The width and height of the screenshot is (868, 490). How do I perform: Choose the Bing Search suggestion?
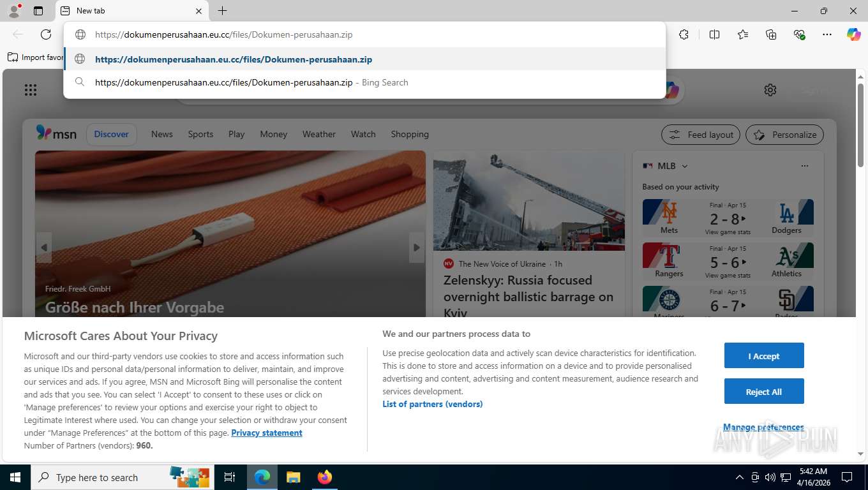(x=364, y=82)
